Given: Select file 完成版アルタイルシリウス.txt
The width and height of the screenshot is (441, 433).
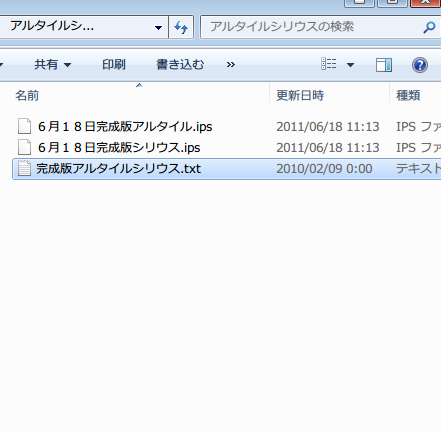Looking at the screenshot, I should (x=118, y=168).
